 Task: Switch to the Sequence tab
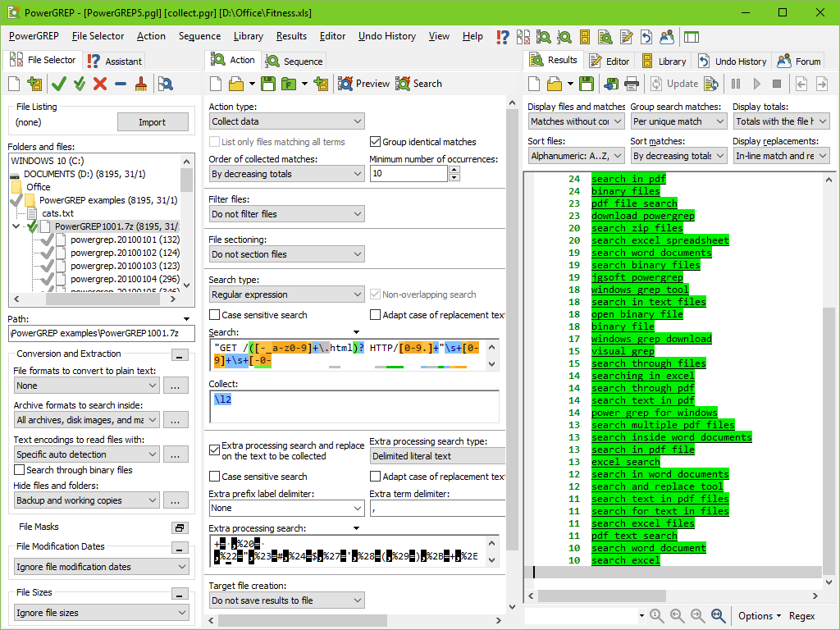pos(294,61)
